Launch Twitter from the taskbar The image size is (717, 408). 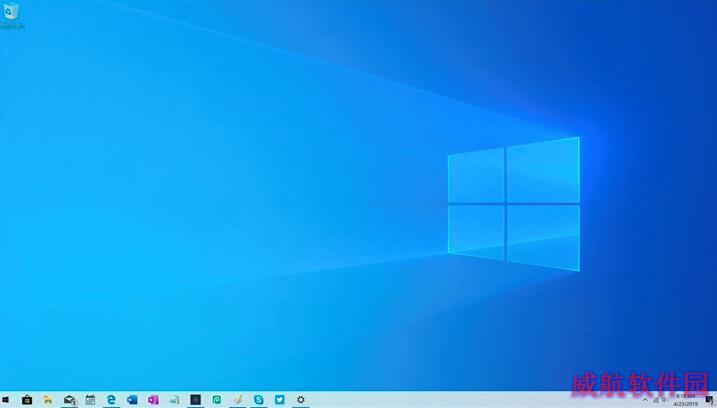click(280, 400)
